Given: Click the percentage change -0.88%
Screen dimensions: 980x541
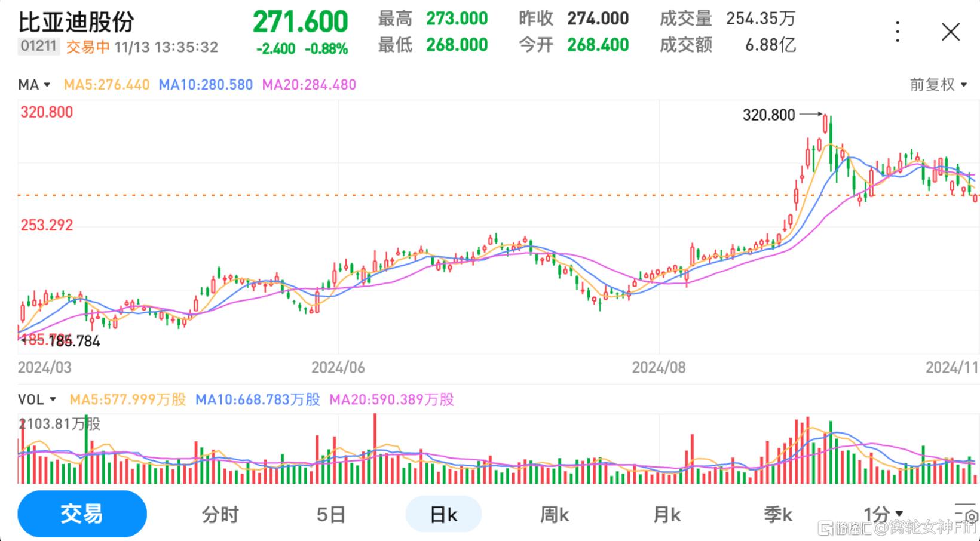Looking at the screenshot, I should [x=326, y=49].
